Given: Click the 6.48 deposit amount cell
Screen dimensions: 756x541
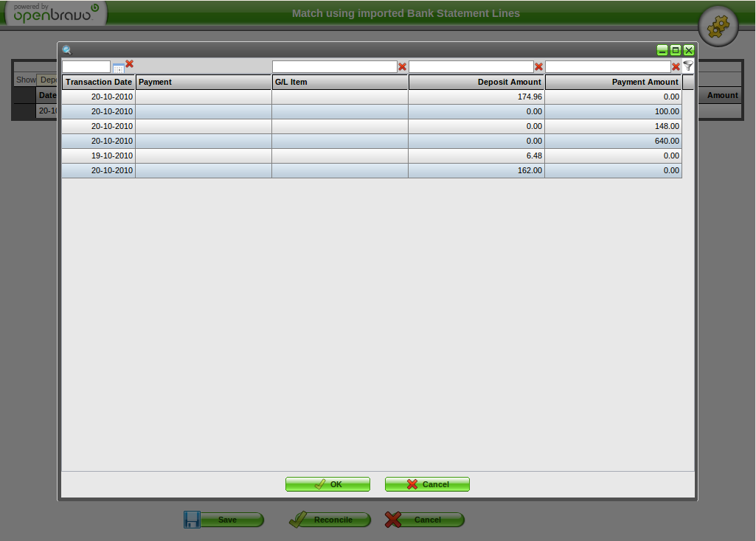Looking at the screenshot, I should [x=476, y=156].
